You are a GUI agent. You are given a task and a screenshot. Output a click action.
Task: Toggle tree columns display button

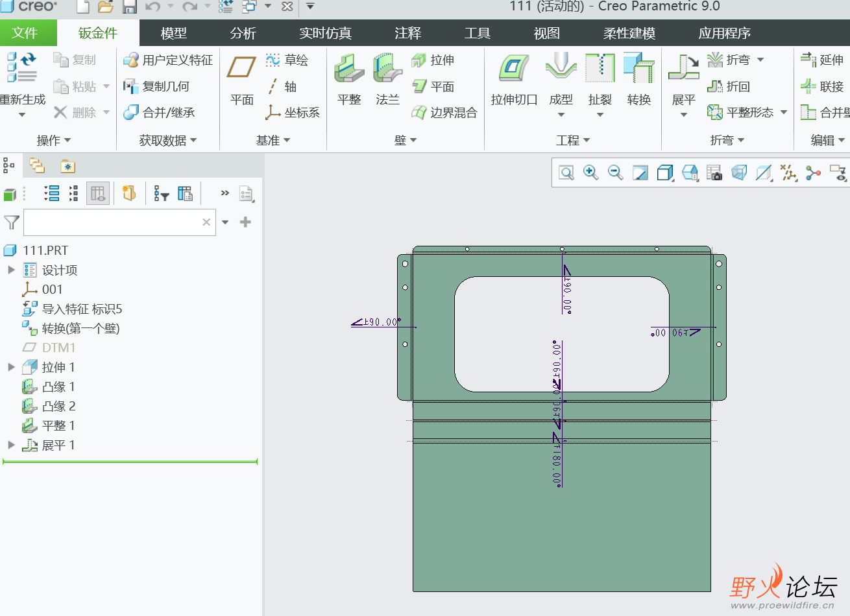(x=98, y=193)
